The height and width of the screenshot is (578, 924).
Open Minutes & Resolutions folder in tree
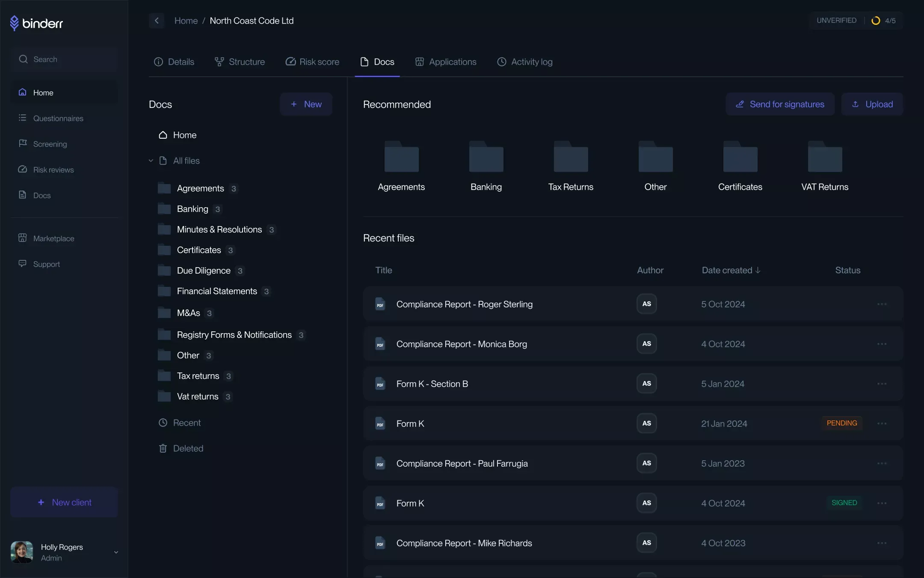pyautogui.click(x=219, y=230)
